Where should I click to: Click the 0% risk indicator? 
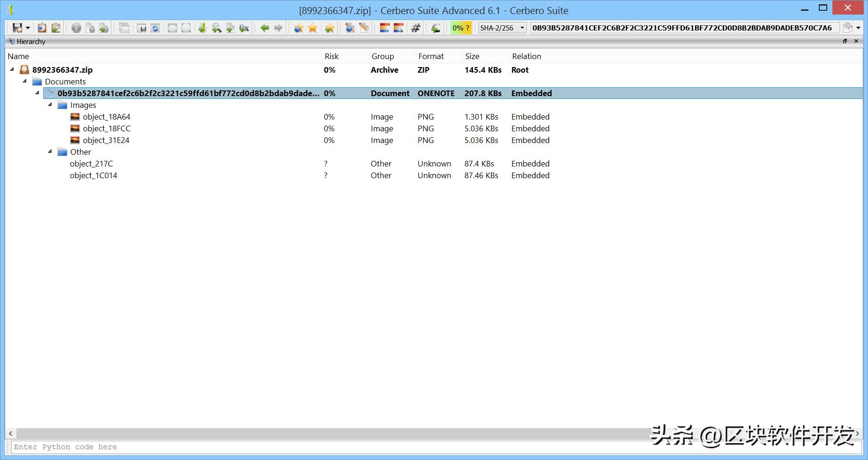(461, 28)
